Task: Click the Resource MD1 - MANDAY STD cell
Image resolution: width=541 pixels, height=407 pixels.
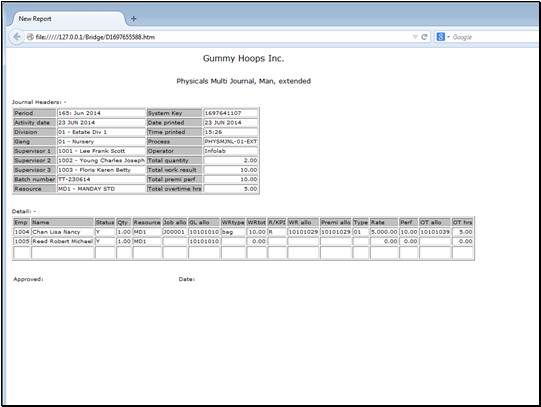Action: [101, 189]
